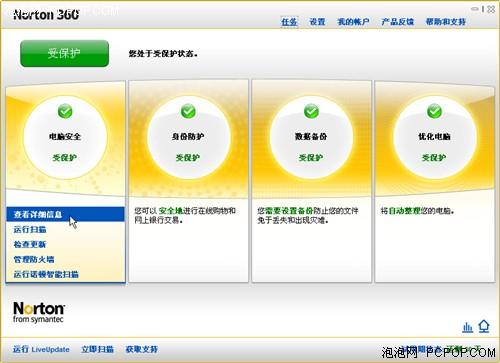Screen dimensions: 500x363
Task: Open 产品反馈 (Product Feedback) link
Action: pos(398,22)
